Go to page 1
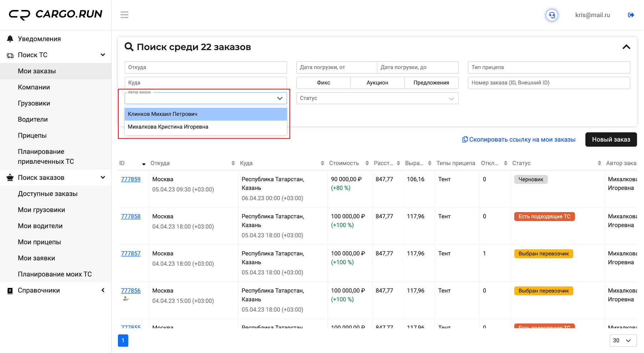Image resolution: width=644 pixels, height=353 pixels. tap(123, 340)
